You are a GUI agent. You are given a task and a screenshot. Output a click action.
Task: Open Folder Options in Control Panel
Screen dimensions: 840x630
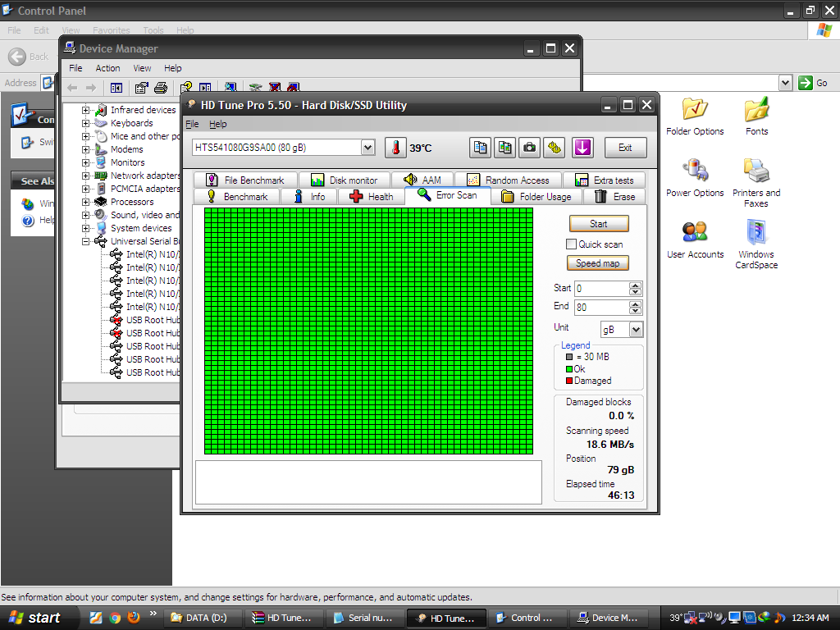[x=695, y=116]
